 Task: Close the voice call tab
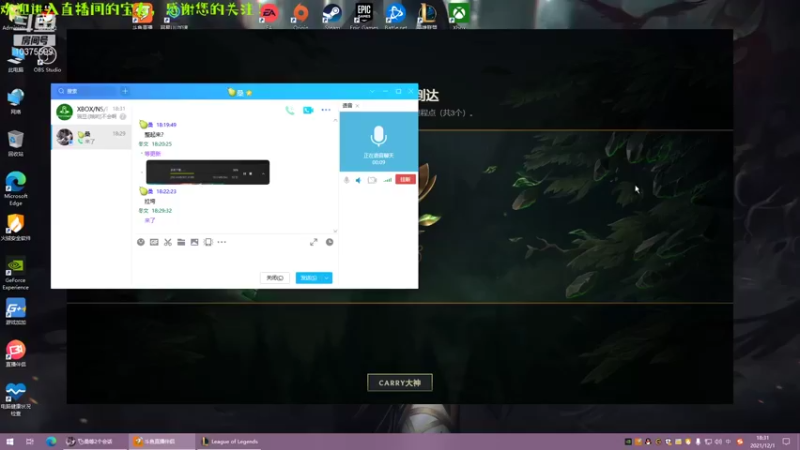pos(357,106)
